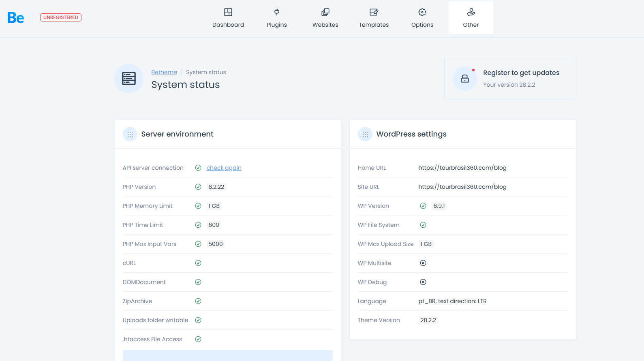Click the WP File System checkmark
Viewport: 644px width, 361px height.
(x=423, y=225)
